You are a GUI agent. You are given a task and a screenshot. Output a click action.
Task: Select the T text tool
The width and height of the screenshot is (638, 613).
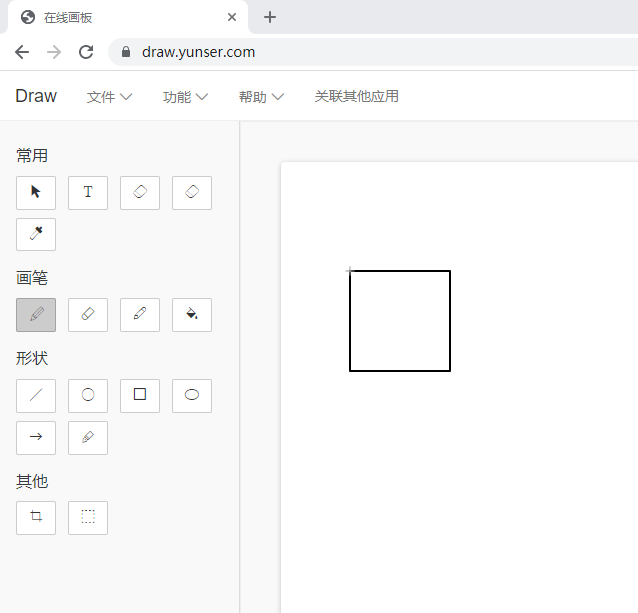(88, 193)
